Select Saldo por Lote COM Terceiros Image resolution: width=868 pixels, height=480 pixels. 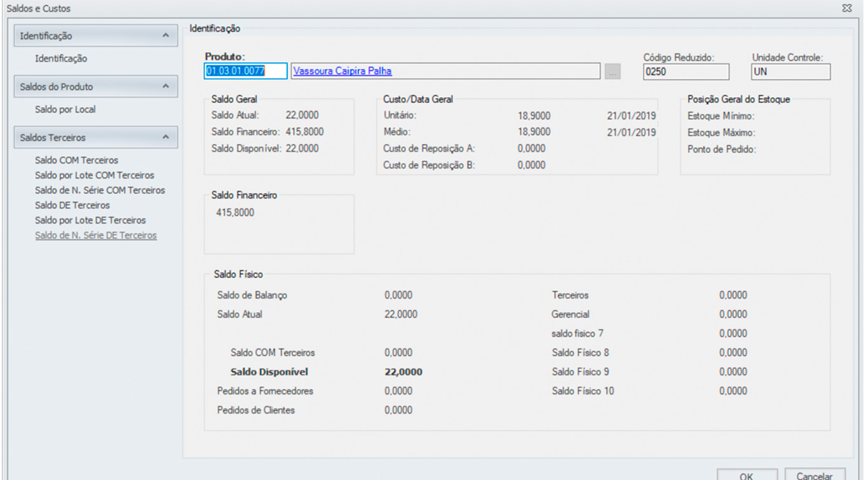click(94, 175)
